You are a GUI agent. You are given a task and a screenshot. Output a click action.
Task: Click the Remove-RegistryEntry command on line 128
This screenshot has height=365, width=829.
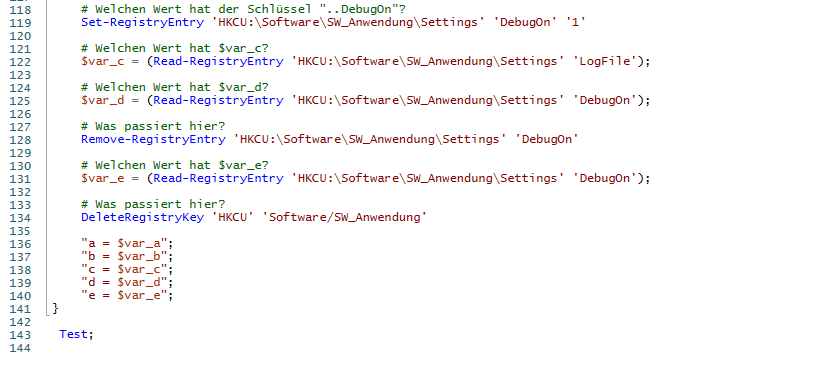153,140
